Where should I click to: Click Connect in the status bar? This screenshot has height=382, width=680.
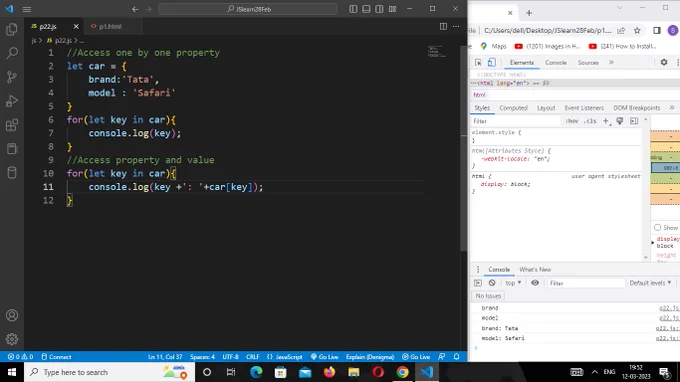click(x=56, y=357)
